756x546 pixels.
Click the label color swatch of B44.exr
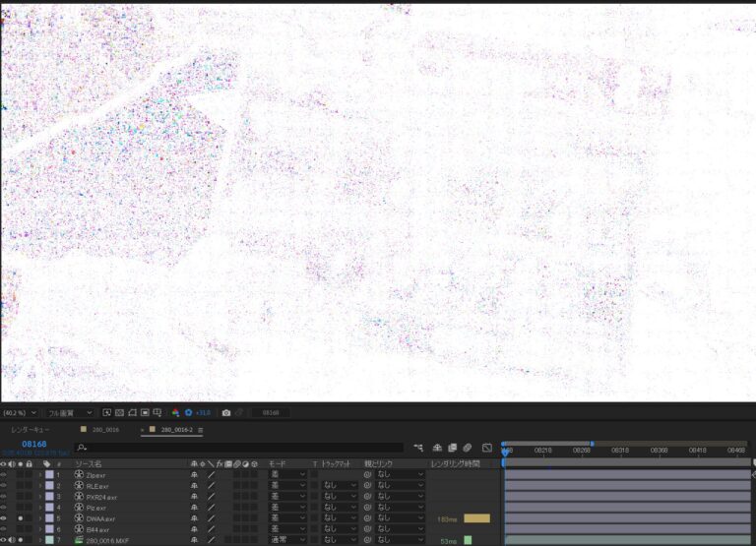point(49,529)
